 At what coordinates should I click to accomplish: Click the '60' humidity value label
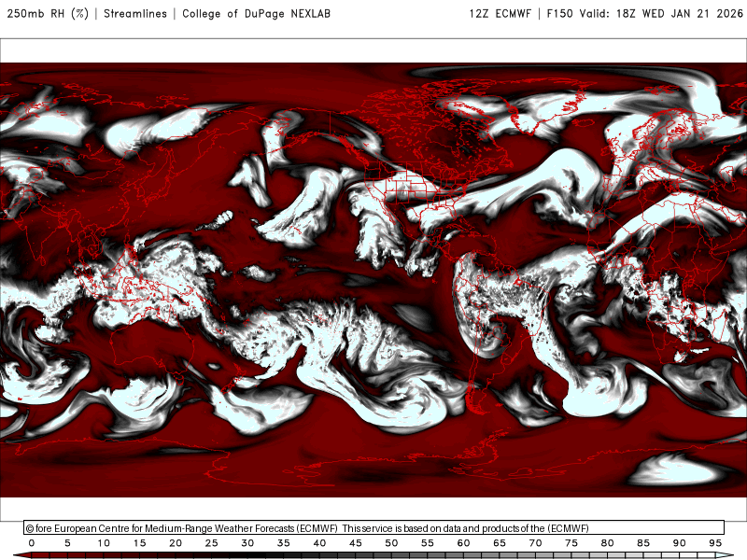tap(463, 543)
